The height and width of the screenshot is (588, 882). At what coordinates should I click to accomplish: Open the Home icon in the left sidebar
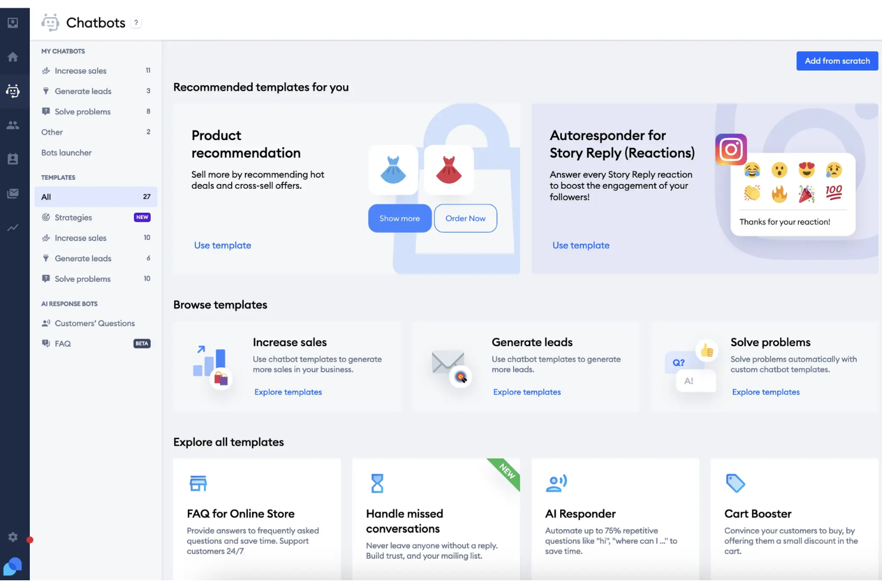click(13, 57)
